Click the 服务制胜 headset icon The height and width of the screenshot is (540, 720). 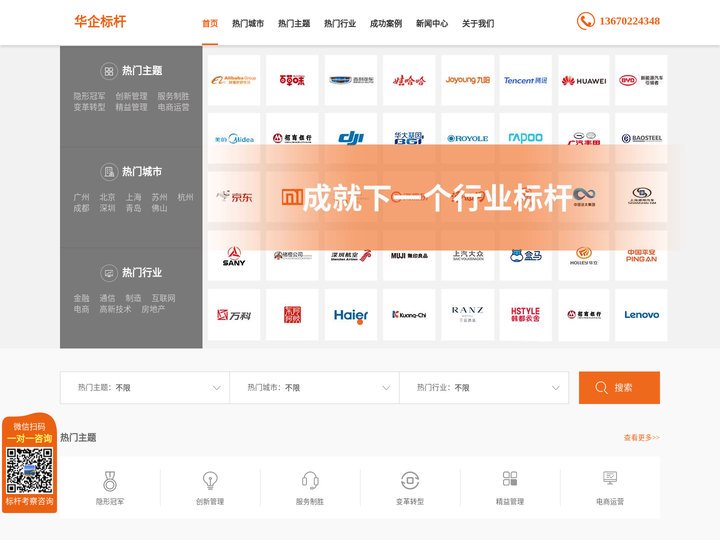pyautogui.click(x=310, y=481)
